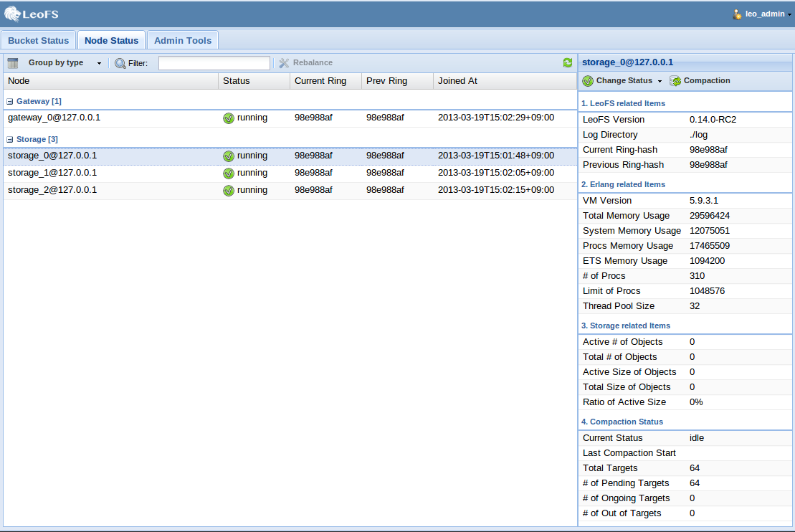795x532 pixels.
Task: Collapse the Storage [3] group
Action: point(10,139)
